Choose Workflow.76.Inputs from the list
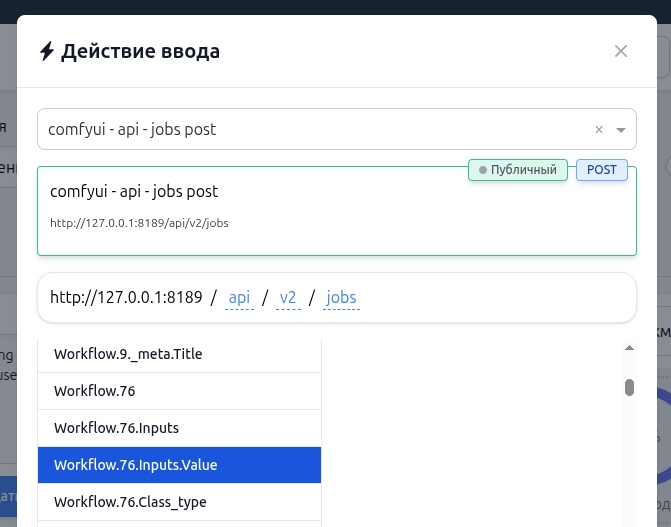The width and height of the screenshot is (671, 527). point(179,428)
